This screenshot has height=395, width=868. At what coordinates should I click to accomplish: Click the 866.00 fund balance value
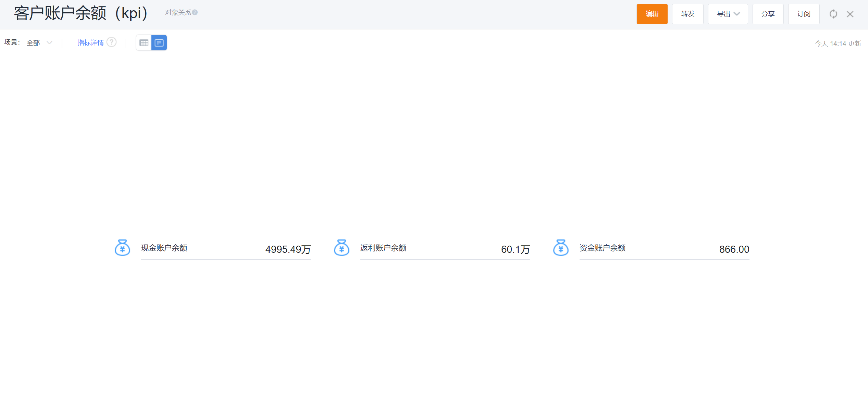(734, 249)
